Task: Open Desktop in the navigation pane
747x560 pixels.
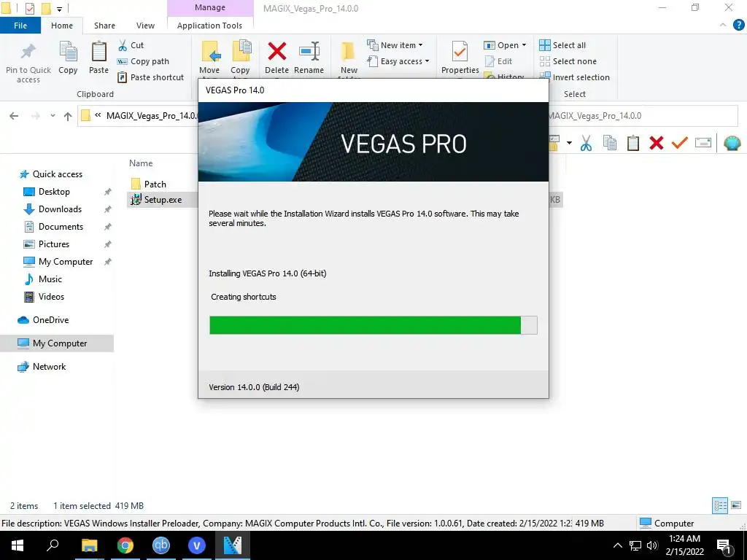Action: (47, 192)
